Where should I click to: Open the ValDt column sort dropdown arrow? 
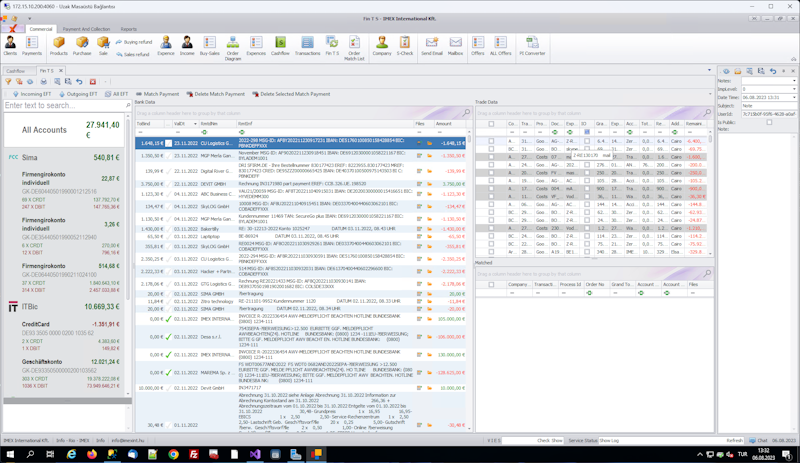195,124
